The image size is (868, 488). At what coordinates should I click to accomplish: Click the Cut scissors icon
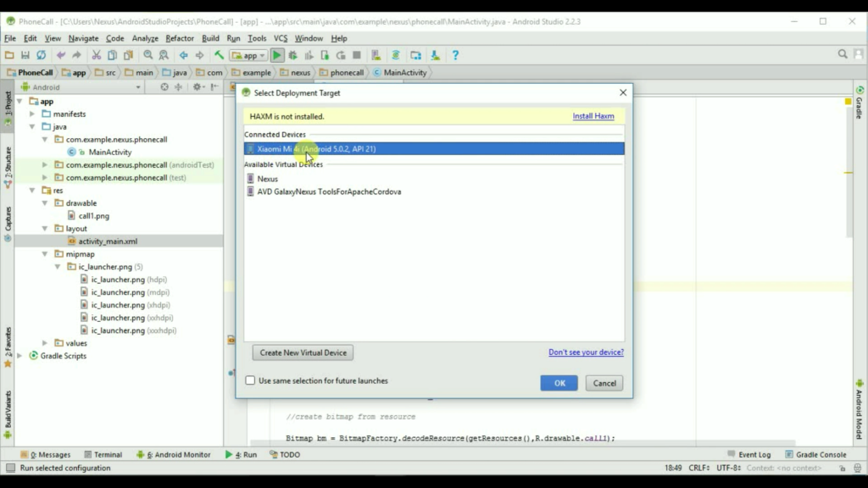97,55
